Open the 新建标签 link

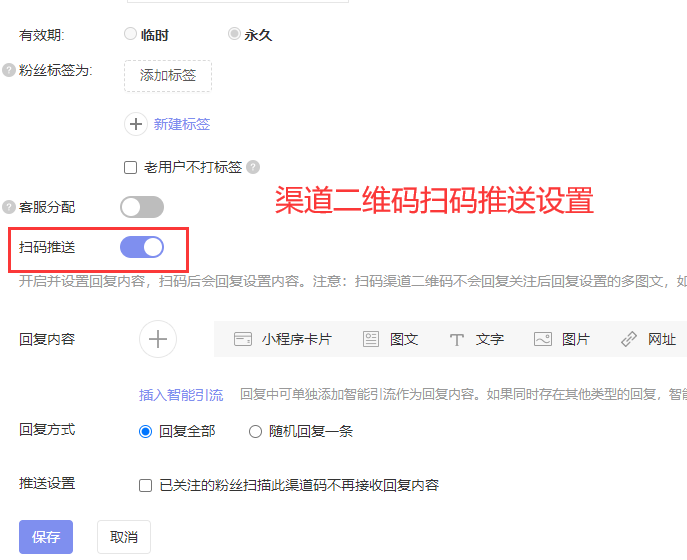(182, 124)
